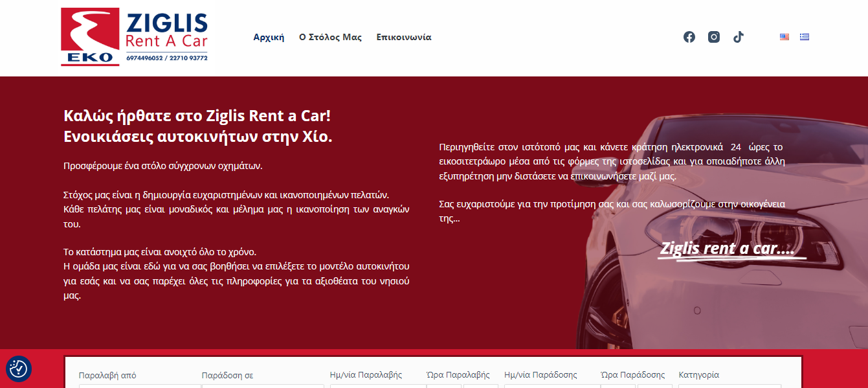Open the TikTok profile icon

point(738,37)
